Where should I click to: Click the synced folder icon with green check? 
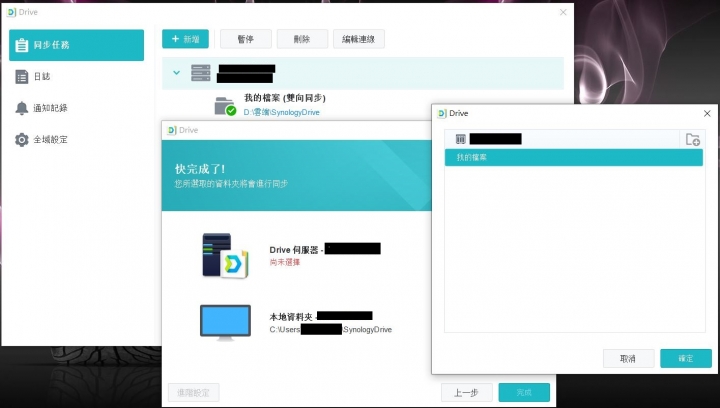(225, 106)
